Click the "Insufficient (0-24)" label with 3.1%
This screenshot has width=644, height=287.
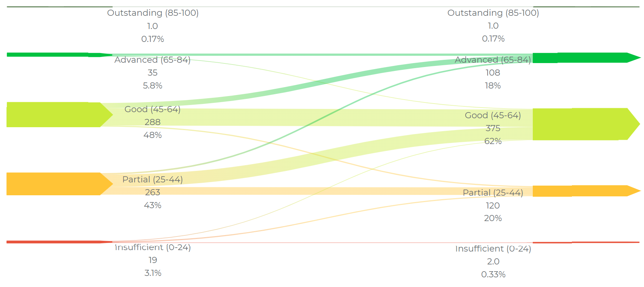(x=152, y=247)
